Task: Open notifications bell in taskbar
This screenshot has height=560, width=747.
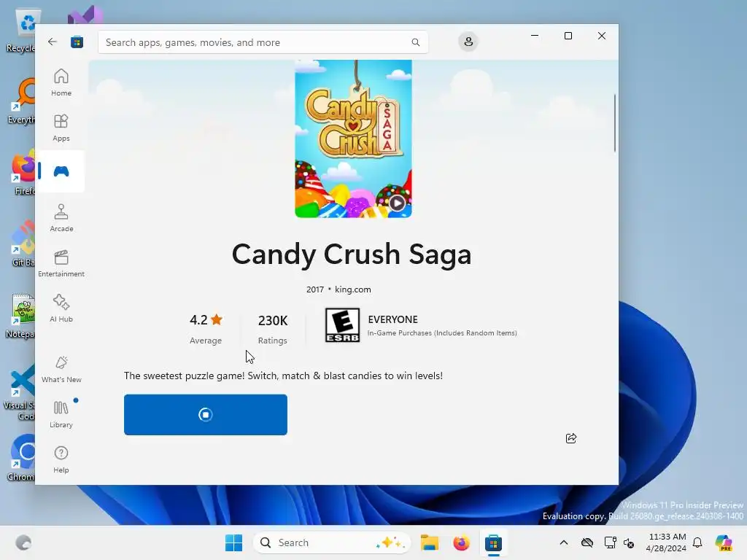Action: click(x=697, y=542)
